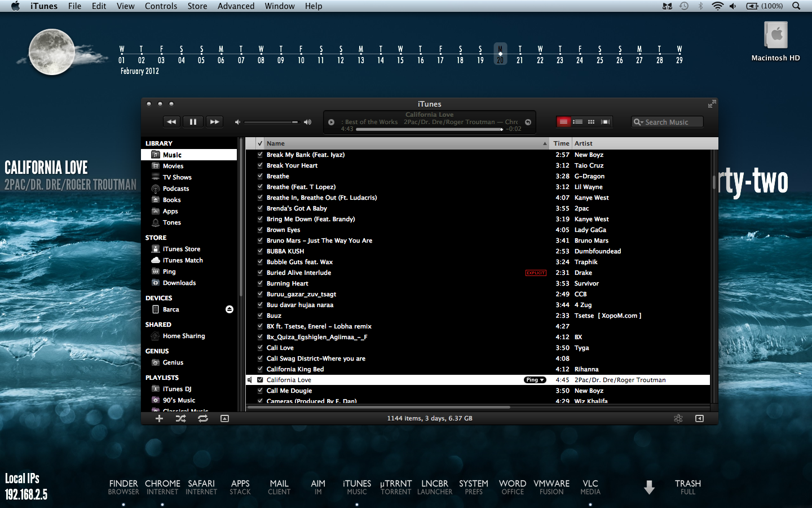Click the horizontal scrollbar under the song list
Screen dimensions: 812x508
pos(378,407)
